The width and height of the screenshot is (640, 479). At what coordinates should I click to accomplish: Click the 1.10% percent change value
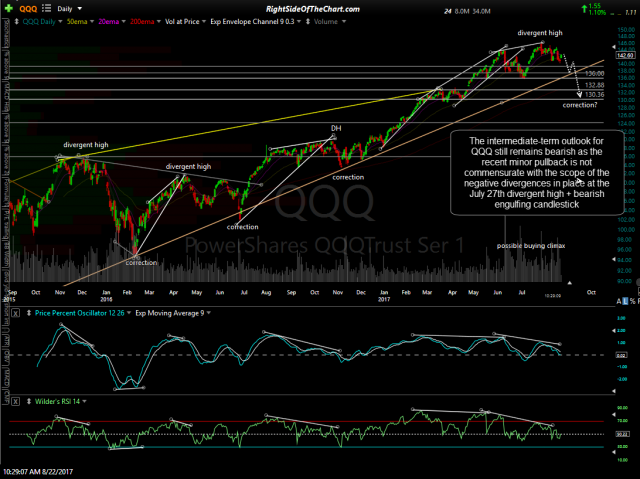pos(598,13)
